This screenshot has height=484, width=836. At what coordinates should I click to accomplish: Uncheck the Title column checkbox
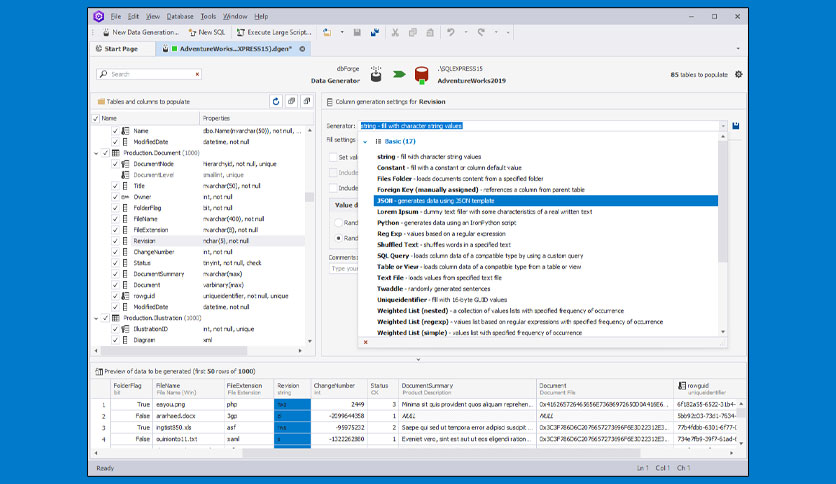[115, 186]
